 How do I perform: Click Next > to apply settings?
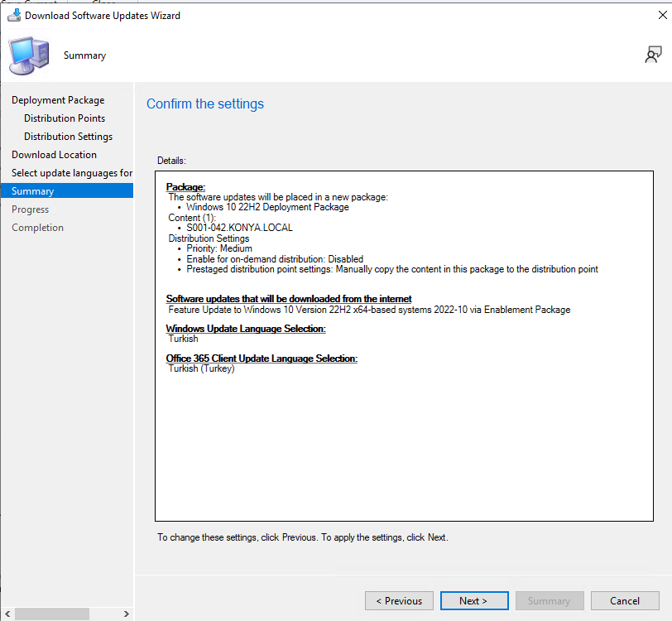click(x=474, y=601)
